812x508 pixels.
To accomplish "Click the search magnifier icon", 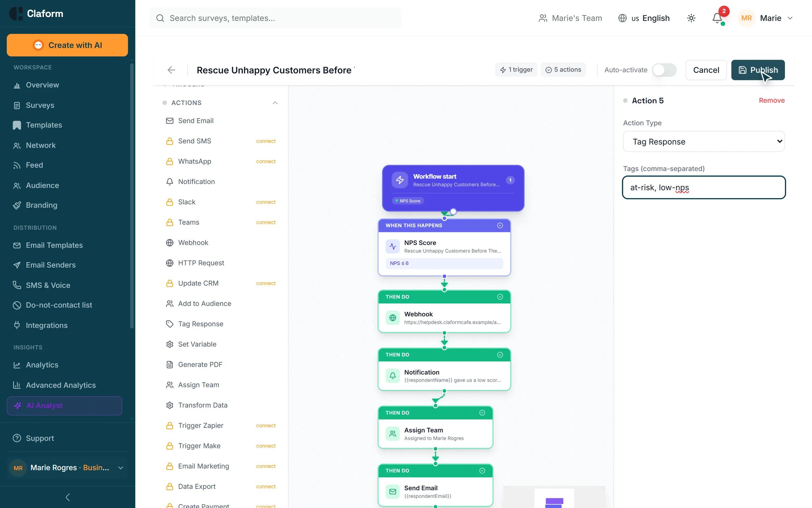I will click(x=160, y=18).
